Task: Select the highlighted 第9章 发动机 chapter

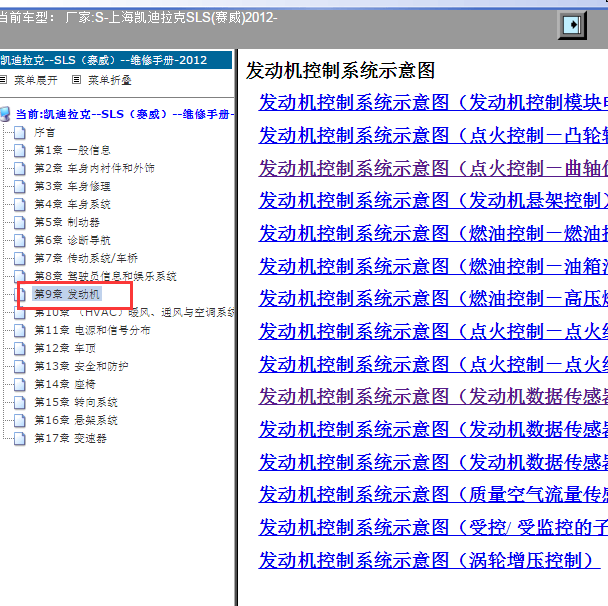Action: pos(67,294)
